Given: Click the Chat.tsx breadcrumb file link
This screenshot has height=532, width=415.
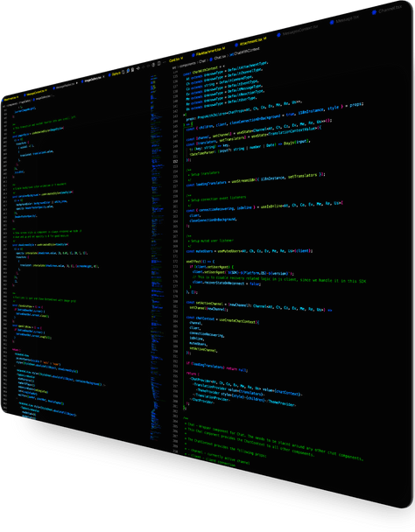Looking at the screenshot, I should [x=220, y=58].
